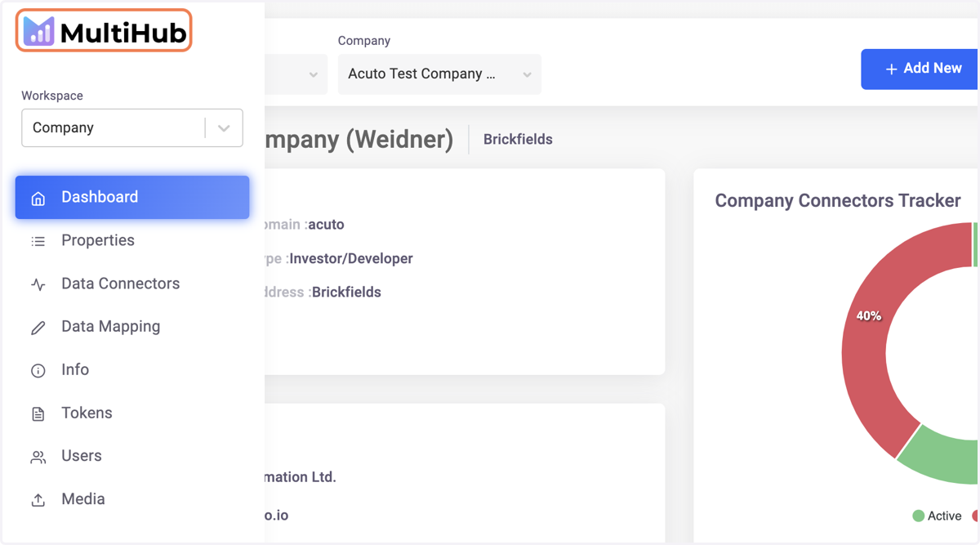
Task: Click the MultiHub logo icon
Action: pyautogui.click(x=38, y=32)
